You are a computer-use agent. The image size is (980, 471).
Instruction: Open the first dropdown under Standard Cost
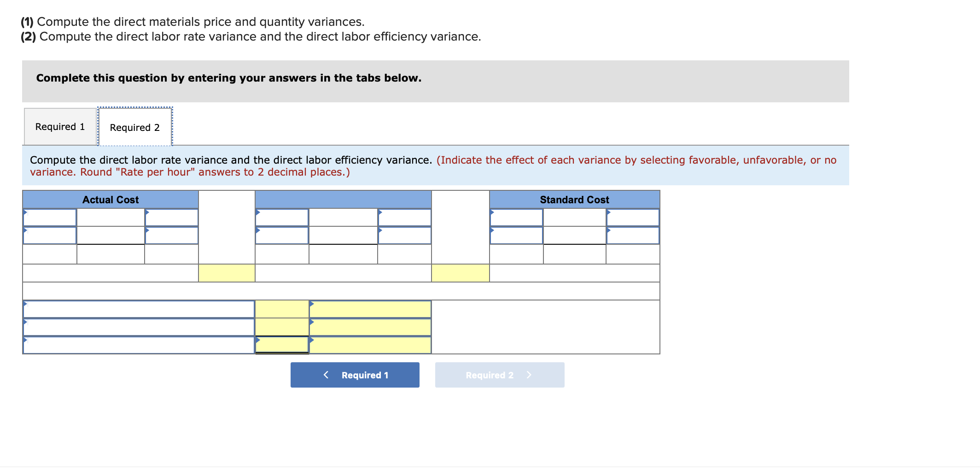coord(516,217)
